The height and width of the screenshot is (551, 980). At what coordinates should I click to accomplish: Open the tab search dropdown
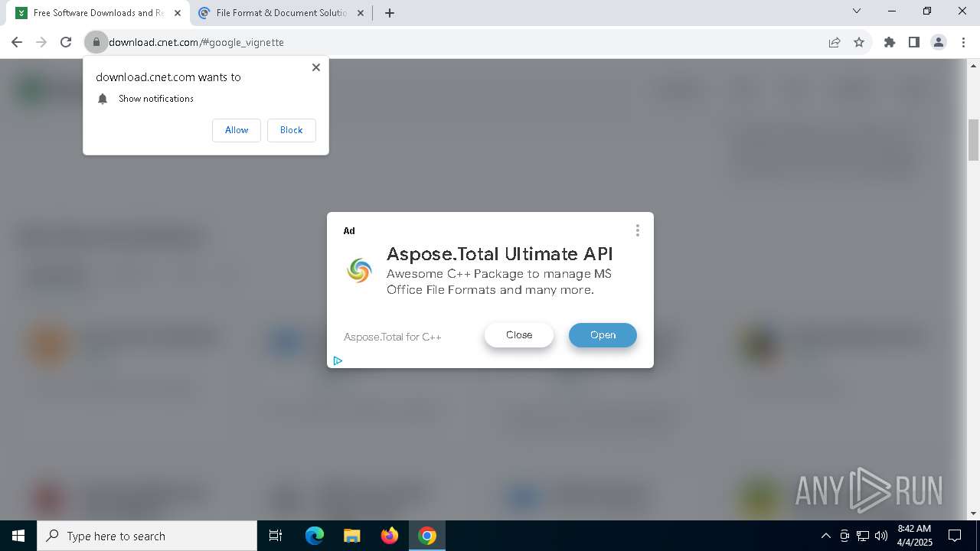(x=857, y=11)
